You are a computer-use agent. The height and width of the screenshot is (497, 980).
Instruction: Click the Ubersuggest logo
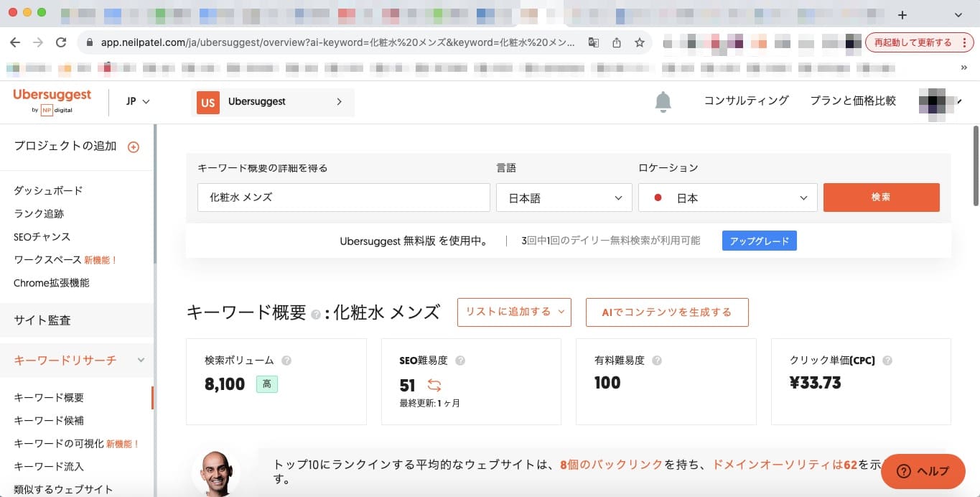(52, 101)
